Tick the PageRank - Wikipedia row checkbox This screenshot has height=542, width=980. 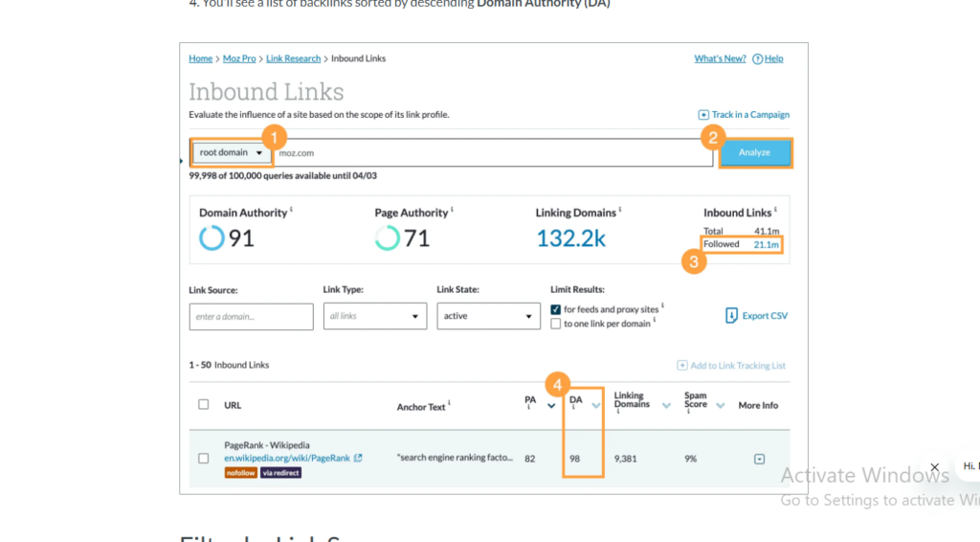click(x=203, y=459)
